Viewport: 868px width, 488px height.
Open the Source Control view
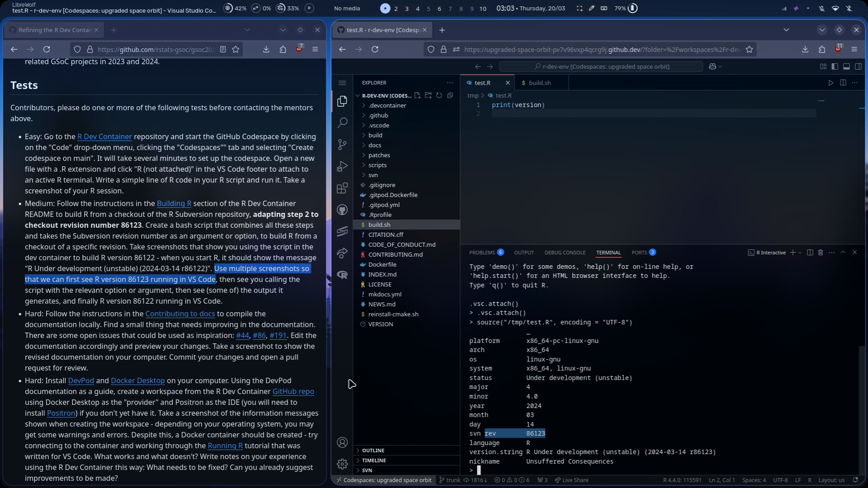pyautogui.click(x=342, y=144)
